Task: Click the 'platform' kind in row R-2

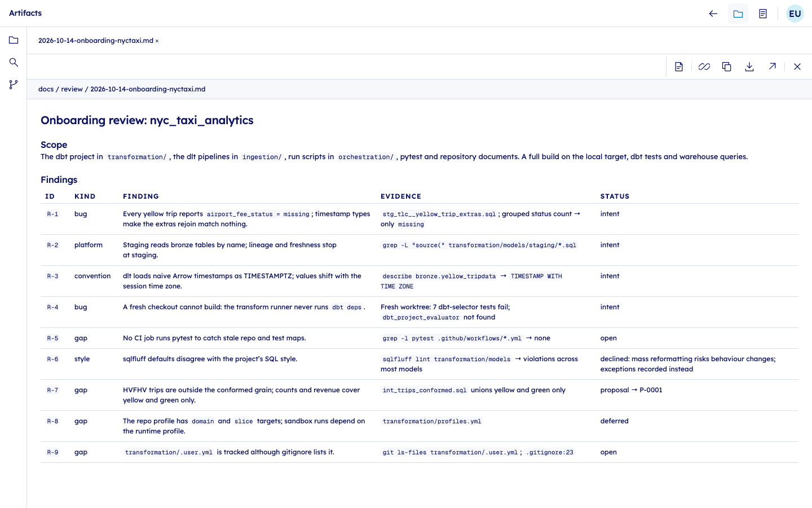Action: 89,245
